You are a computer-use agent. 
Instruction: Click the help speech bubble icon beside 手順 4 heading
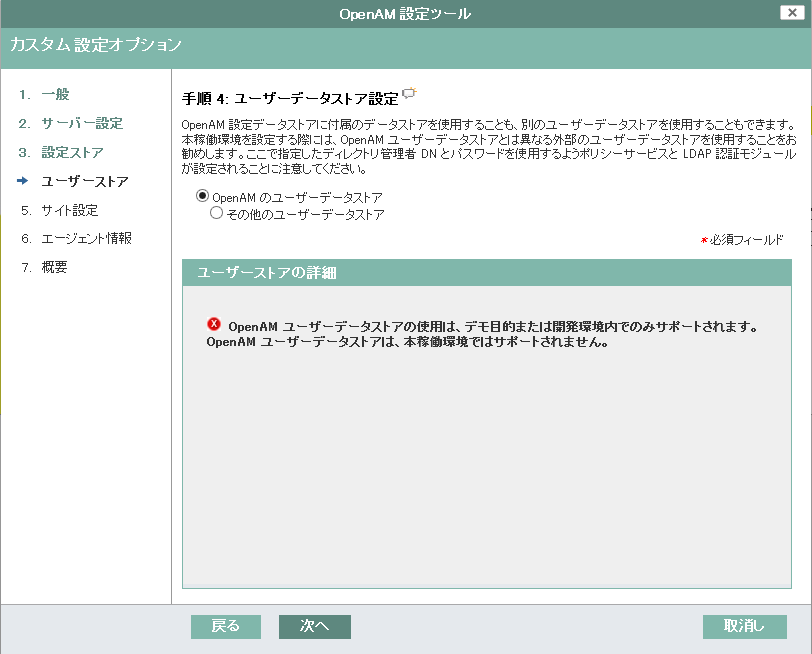click(409, 95)
